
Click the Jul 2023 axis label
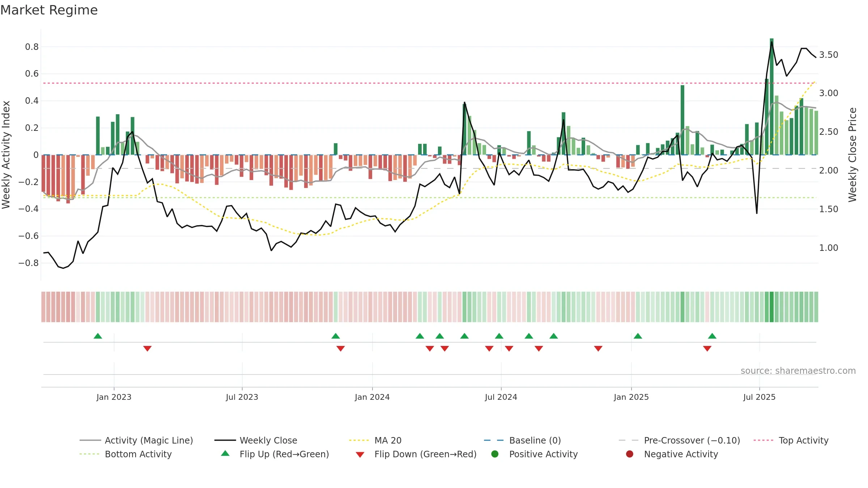point(242,397)
